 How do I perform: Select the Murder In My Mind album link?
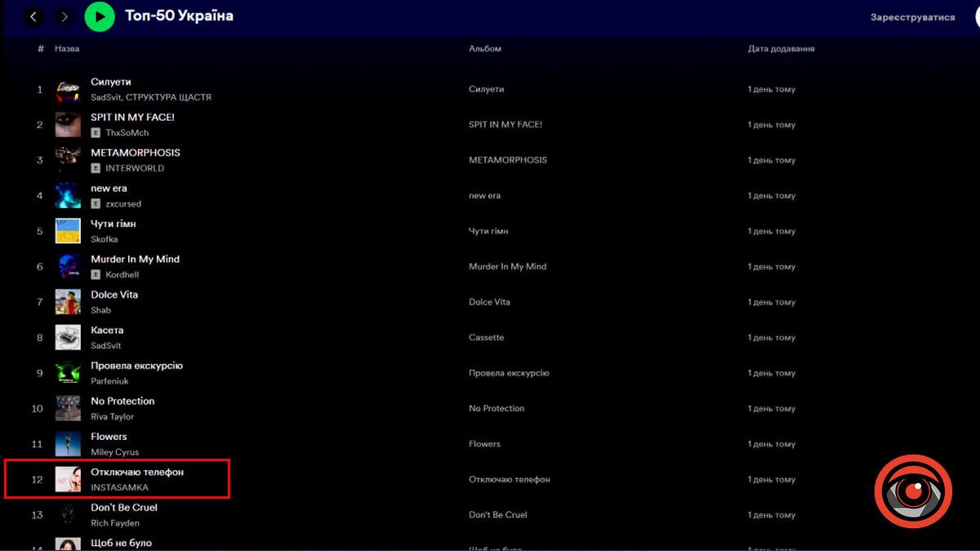[x=507, y=267]
